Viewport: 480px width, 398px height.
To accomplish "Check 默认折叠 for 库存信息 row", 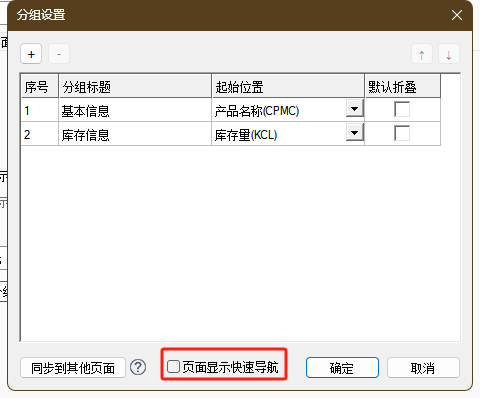I will (x=402, y=133).
